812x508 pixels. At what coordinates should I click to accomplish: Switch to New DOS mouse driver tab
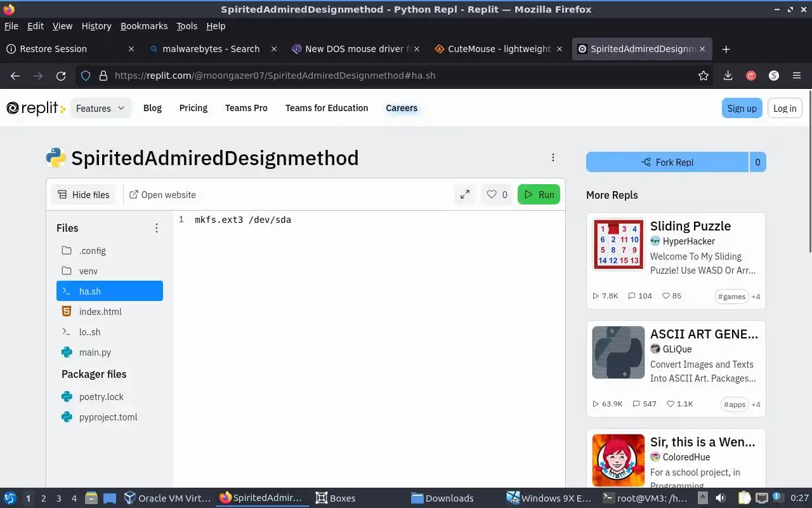tap(355, 49)
